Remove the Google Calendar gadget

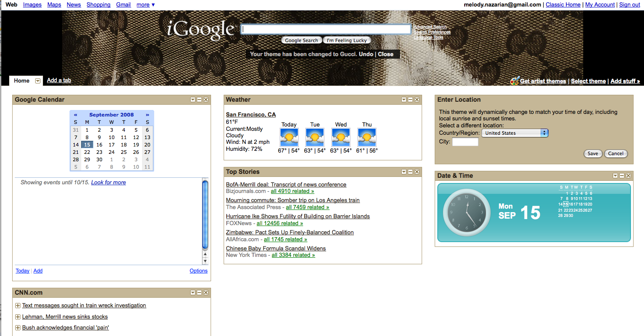point(206,100)
